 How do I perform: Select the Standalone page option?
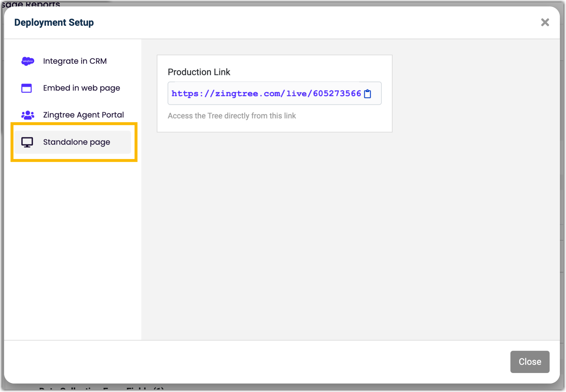77,142
